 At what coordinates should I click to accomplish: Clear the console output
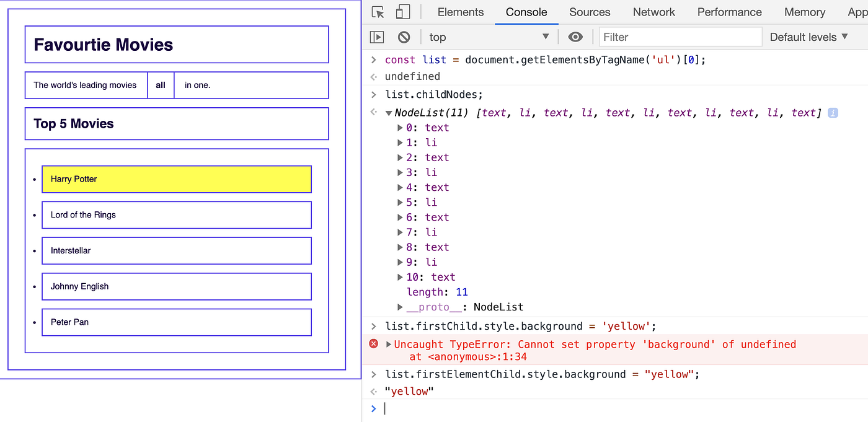click(404, 37)
